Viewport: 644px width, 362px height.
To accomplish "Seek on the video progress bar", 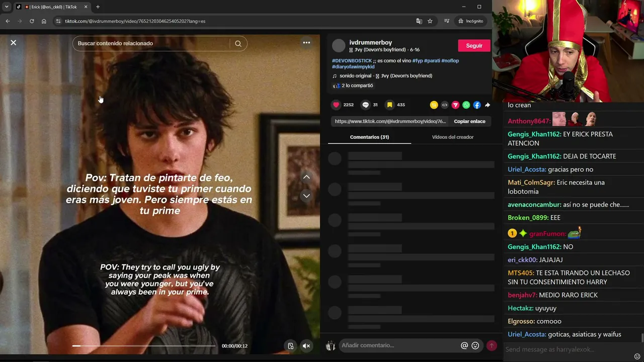I will 144,346.
